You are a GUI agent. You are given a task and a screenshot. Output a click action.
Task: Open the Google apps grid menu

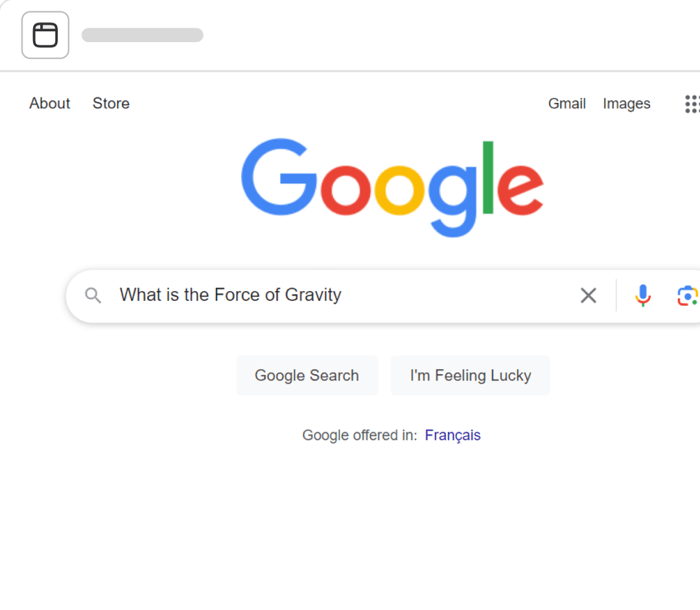[692, 104]
